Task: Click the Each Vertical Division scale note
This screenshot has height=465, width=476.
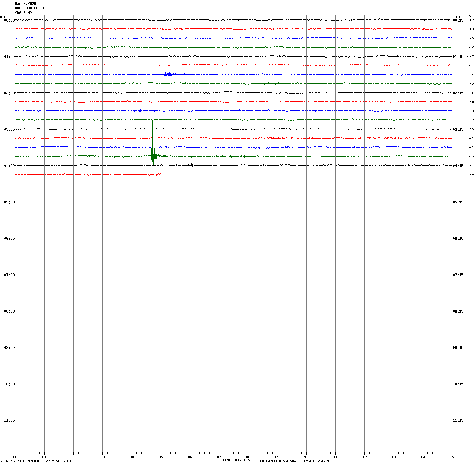Action: pos(39,461)
